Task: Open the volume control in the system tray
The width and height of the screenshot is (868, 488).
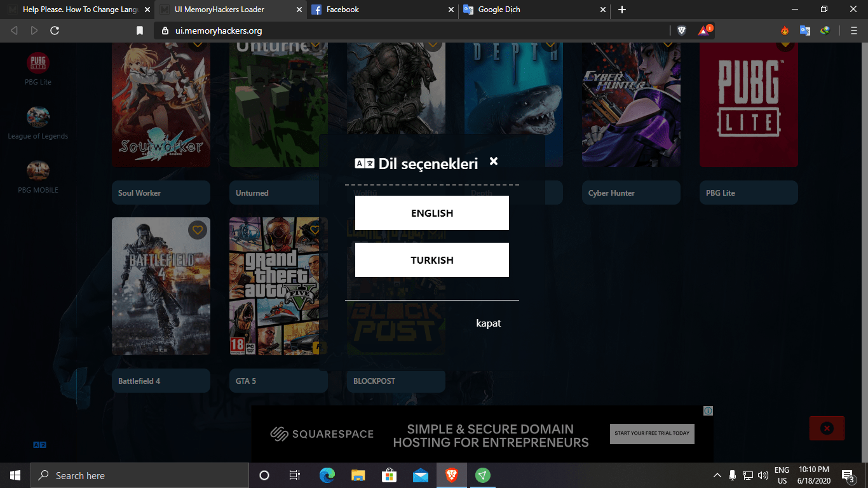Action: coord(763,475)
